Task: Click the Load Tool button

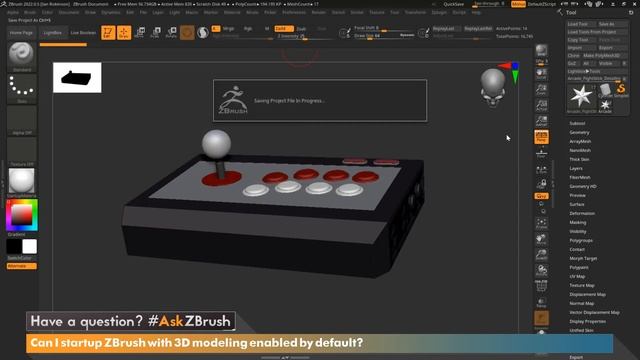Action: tap(581, 24)
